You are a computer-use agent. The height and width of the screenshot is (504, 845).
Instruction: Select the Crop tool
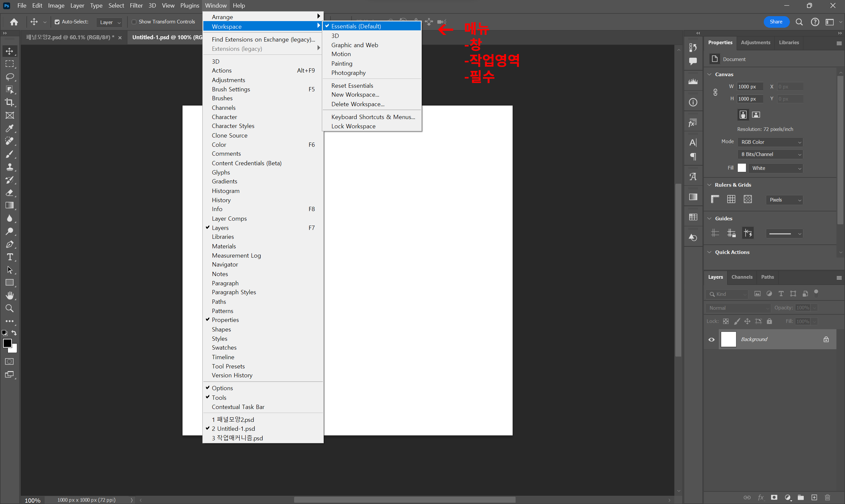pyautogui.click(x=10, y=102)
